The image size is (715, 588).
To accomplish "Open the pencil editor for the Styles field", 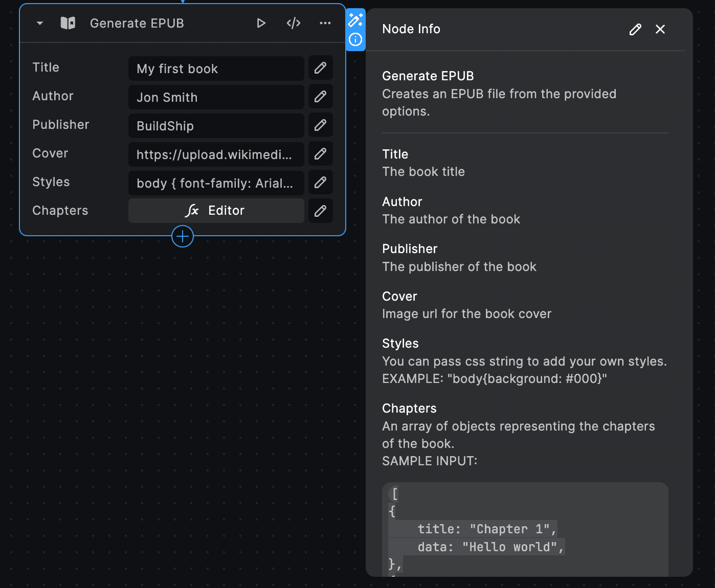I will (320, 183).
